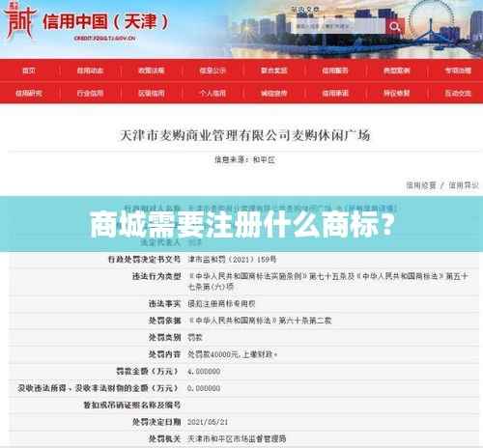
Task: Open the 联合奖惩 navigation item
Action: (x=273, y=70)
